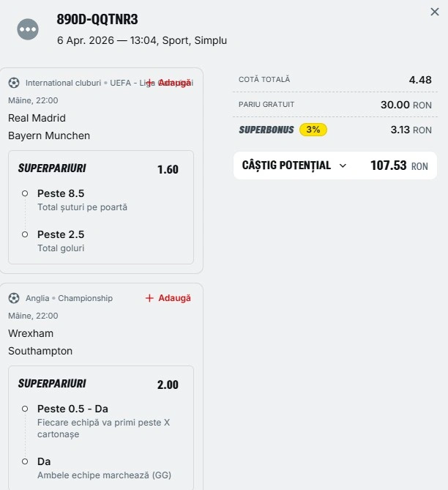
Task: Close the bet slip details panel
Action: pyautogui.click(x=435, y=12)
